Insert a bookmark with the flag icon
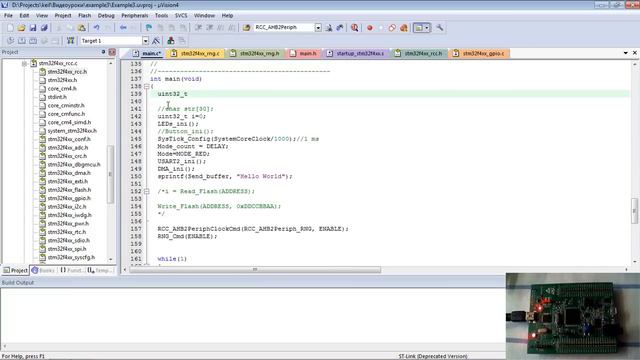Viewport: 640px width, 360px height. (149, 28)
